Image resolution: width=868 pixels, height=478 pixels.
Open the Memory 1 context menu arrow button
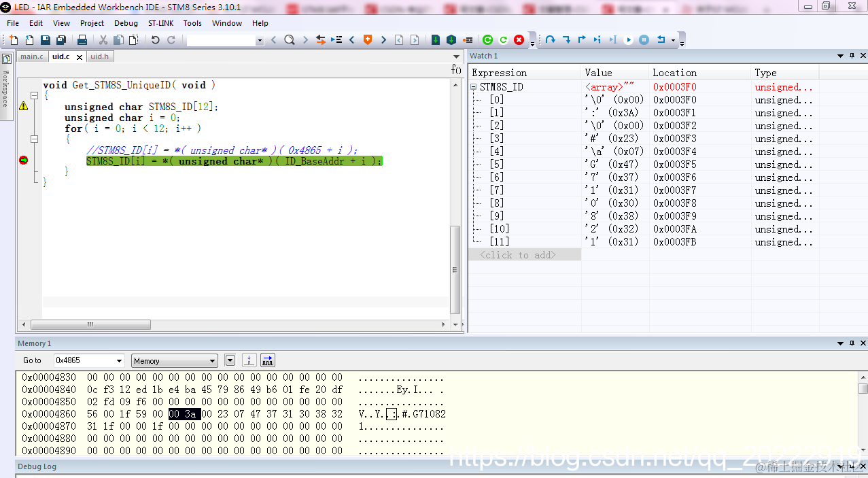(230, 360)
